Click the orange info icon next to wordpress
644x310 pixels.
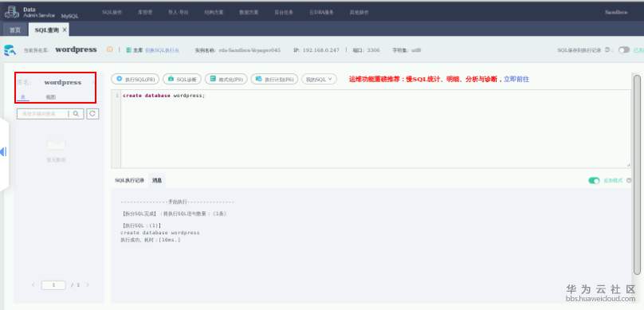coord(110,49)
